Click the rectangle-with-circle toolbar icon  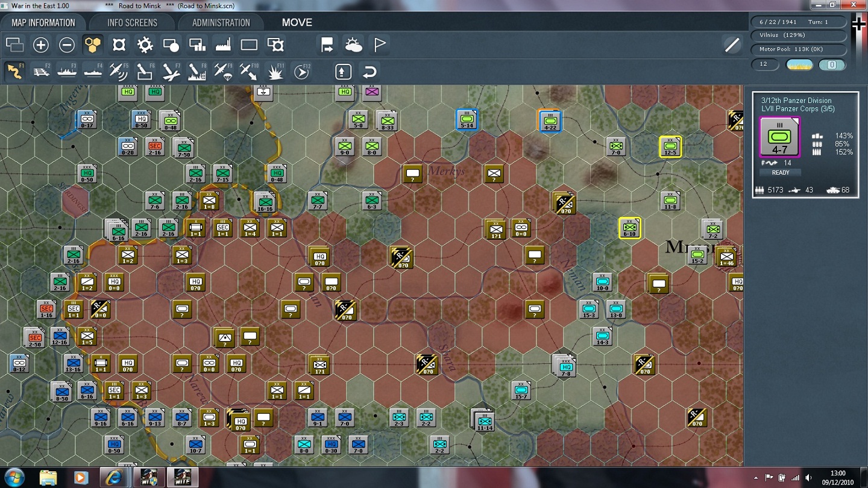(171, 45)
